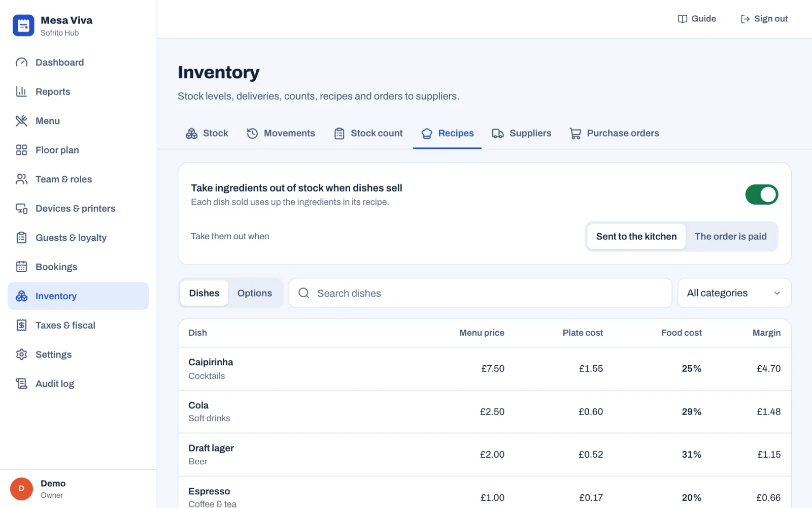Select 'Sent to the kitchen' option
The image size is (812, 508).
tap(636, 236)
